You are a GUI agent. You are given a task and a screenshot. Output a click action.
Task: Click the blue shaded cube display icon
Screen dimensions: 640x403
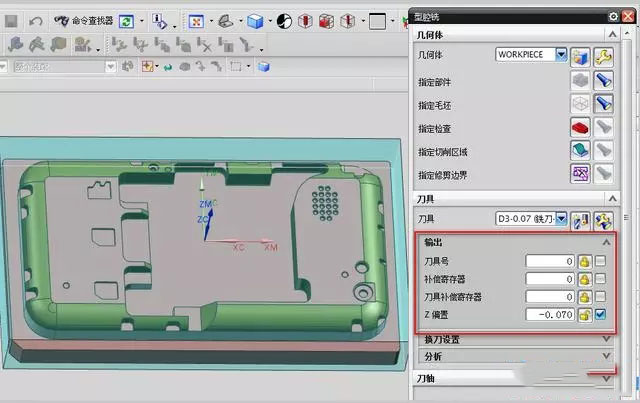pyautogui.click(x=255, y=20)
